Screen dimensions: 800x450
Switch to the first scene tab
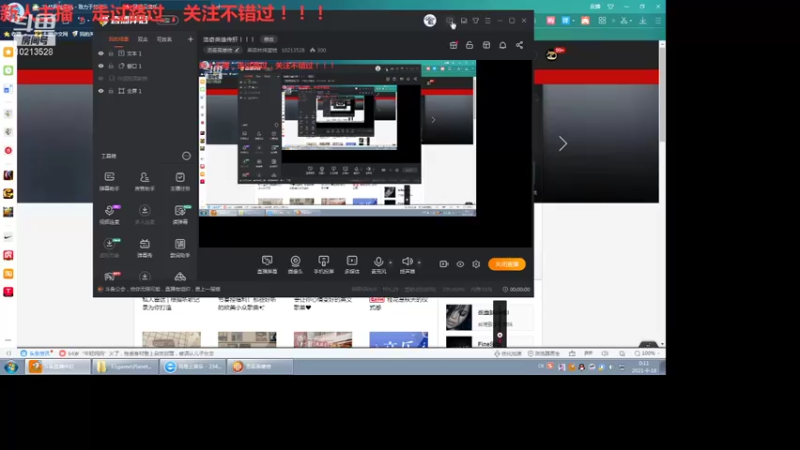[119, 39]
